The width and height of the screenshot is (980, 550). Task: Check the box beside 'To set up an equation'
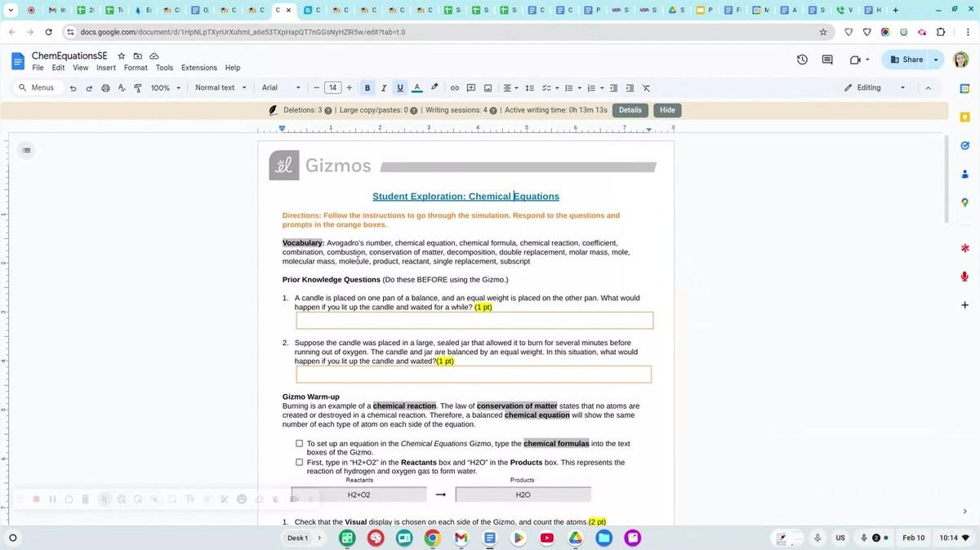coord(300,444)
